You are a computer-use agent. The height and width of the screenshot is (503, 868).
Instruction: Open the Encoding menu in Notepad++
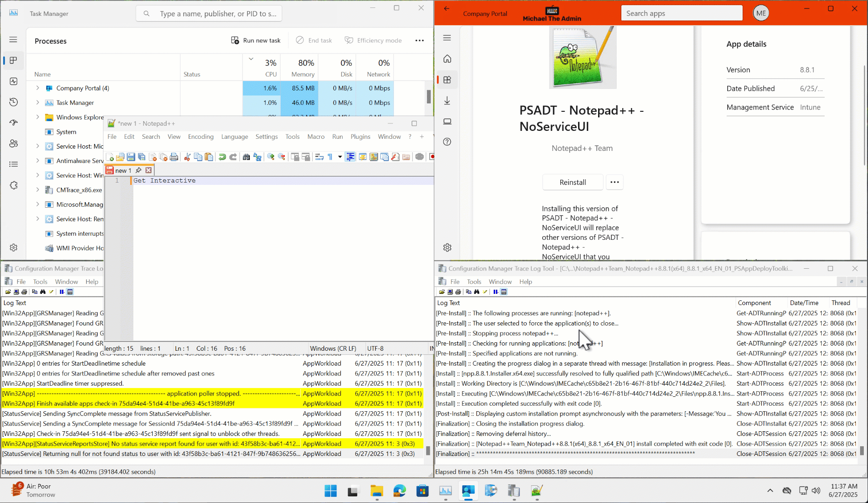coord(200,136)
